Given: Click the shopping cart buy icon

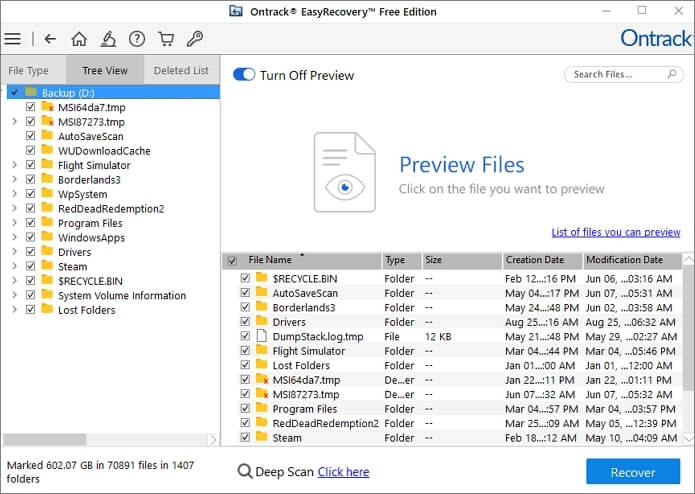Looking at the screenshot, I should point(166,39).
